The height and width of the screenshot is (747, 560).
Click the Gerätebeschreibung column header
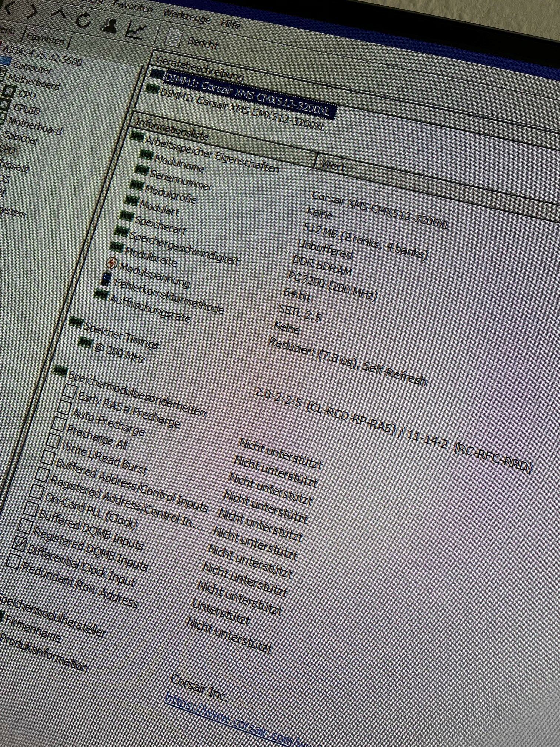pos(199,68)
